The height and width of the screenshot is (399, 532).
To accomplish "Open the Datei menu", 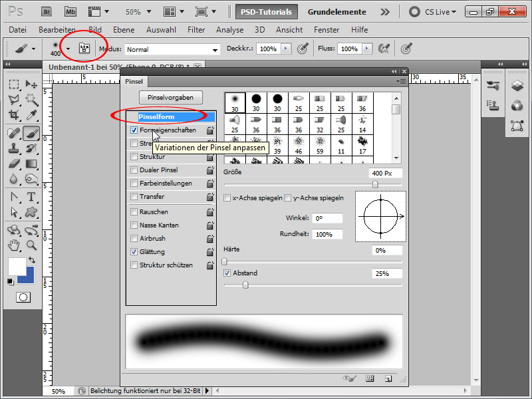I will pyautogui.click(x=18, y=30).
